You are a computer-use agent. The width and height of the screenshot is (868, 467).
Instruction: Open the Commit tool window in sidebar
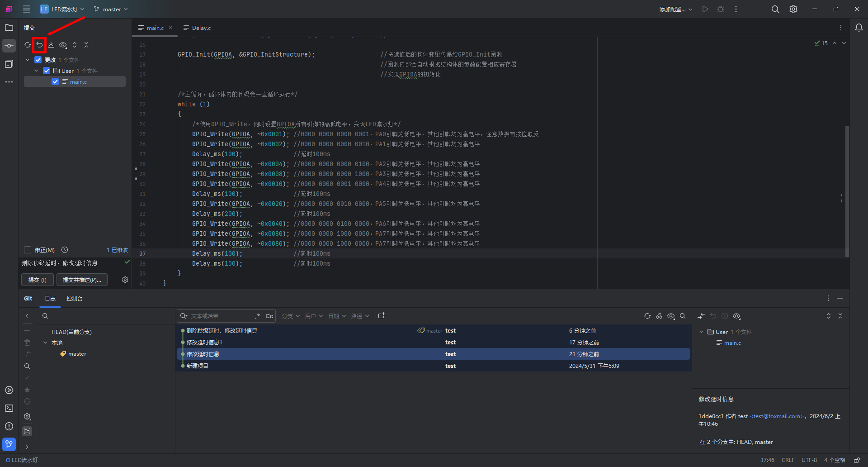tap(9, 46)
